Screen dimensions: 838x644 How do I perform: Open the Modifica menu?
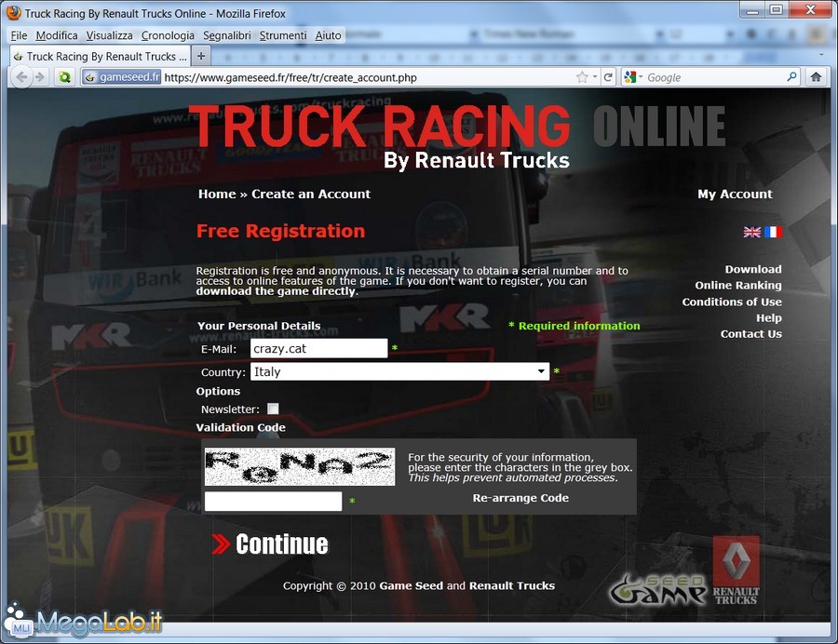pyautogui.click(x=57, y=35)
